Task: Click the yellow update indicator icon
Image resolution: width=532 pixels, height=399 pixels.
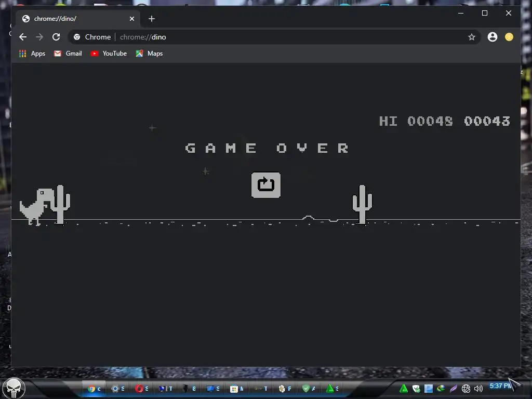Action: click(x=509, y=37)
